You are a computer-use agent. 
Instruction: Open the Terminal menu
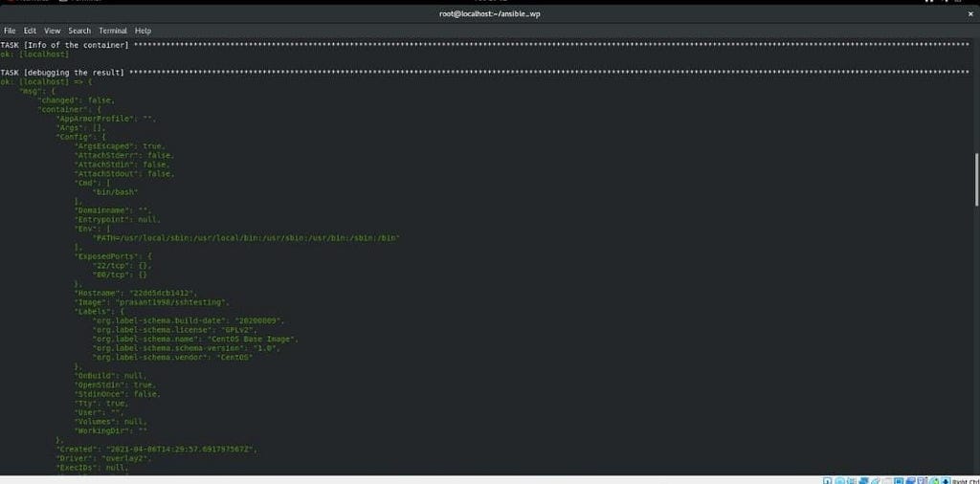click(x=113, y=31)
